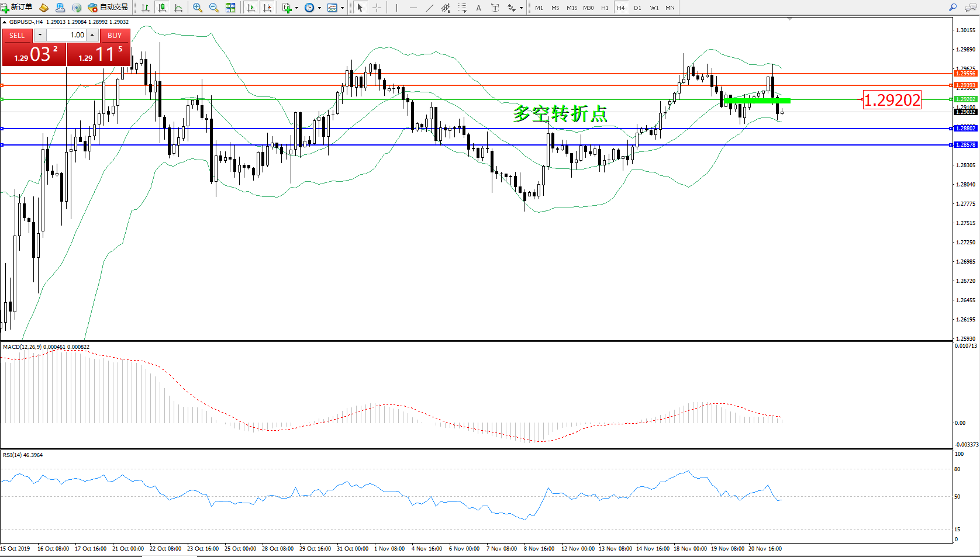Click the red SELL button
980x557 pixels.
click(17, 35)
